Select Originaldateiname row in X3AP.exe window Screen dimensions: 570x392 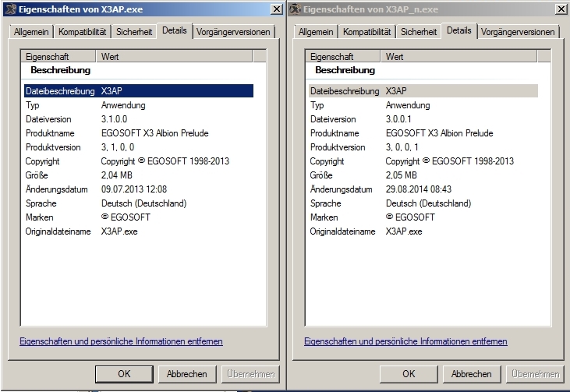(139, 231)
